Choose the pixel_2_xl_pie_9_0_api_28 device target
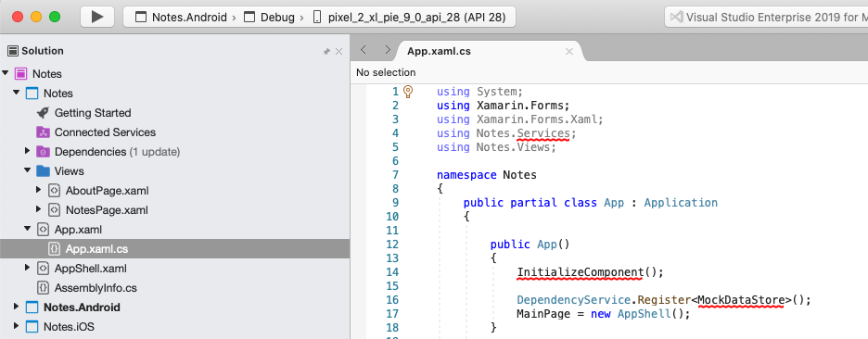868x339 pixels. point(410,18)
